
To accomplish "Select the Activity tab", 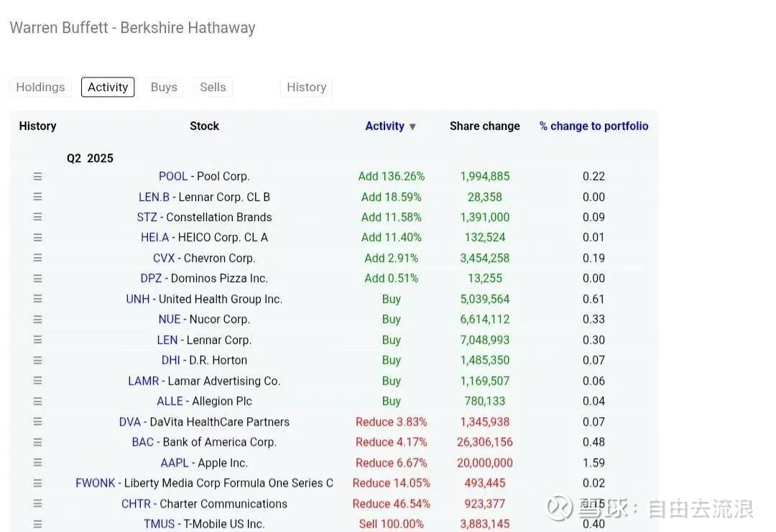I will (108, 87).
